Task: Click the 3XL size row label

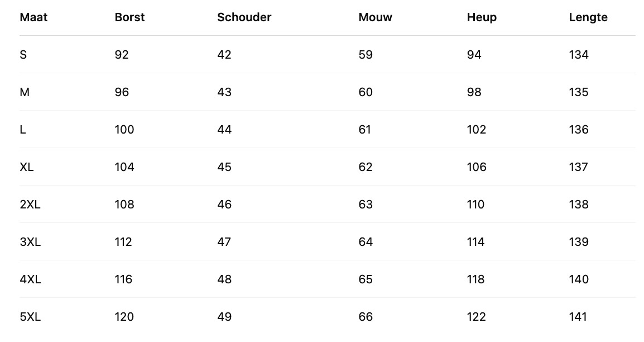Action: (30, 242)
